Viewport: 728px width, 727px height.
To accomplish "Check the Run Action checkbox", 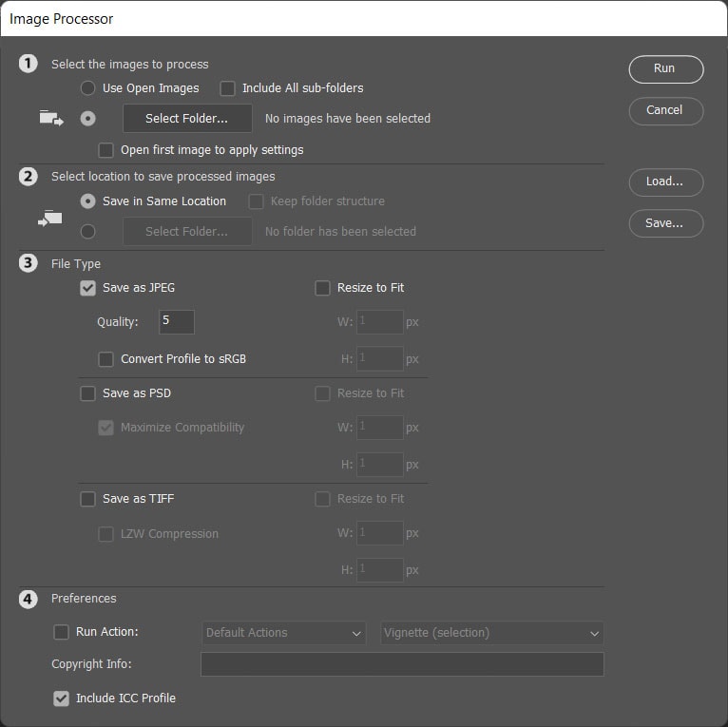I will 62,632.
